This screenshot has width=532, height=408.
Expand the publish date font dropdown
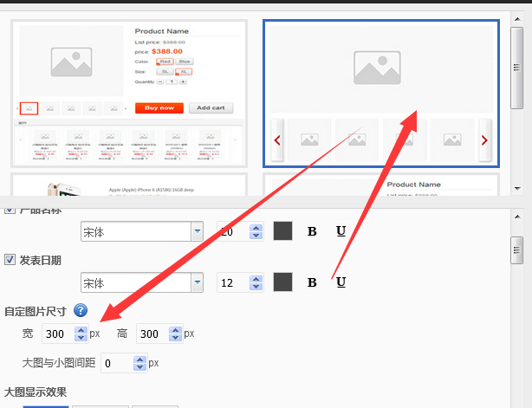[197, 282]
